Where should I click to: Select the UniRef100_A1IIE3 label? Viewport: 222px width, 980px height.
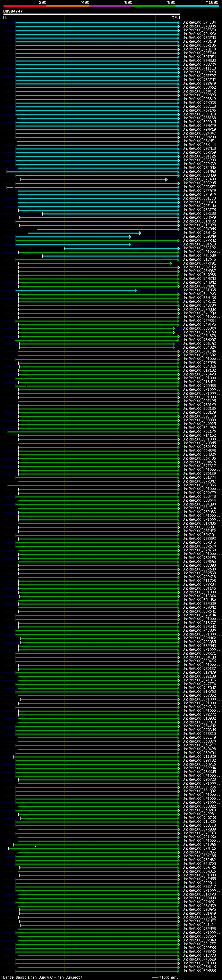pyautogui.click(x=199, y=68)
